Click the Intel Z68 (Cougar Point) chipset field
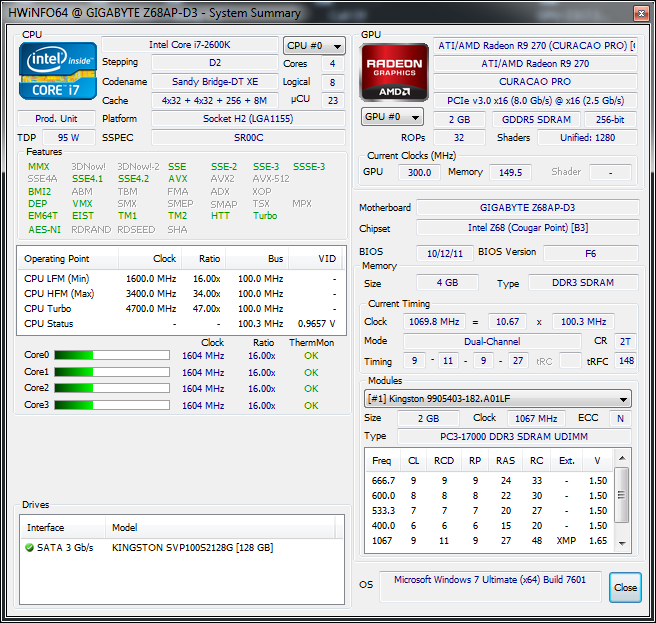656x623 pixels. click(527, 228)
